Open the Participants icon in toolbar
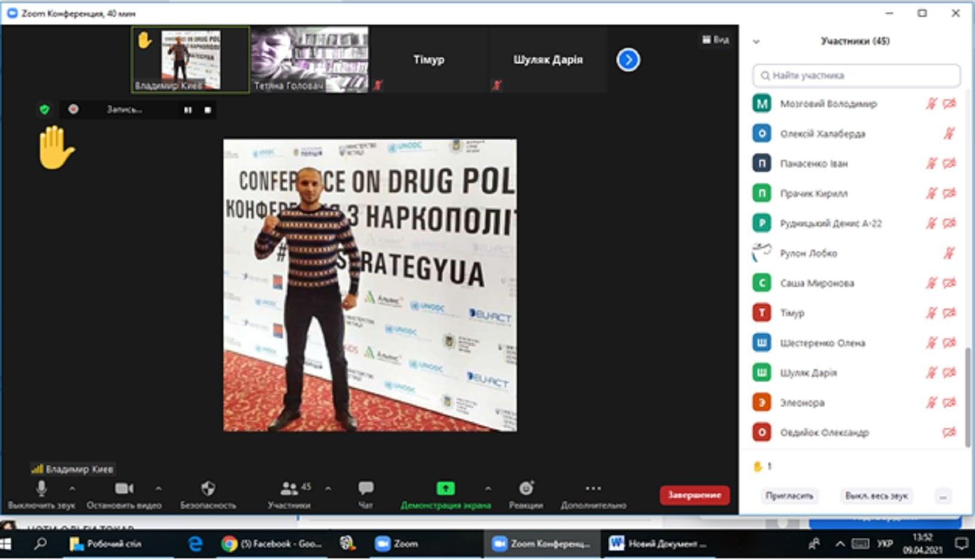Image resolution: width=975 pixels, height=560 pixels. [289, 489]
